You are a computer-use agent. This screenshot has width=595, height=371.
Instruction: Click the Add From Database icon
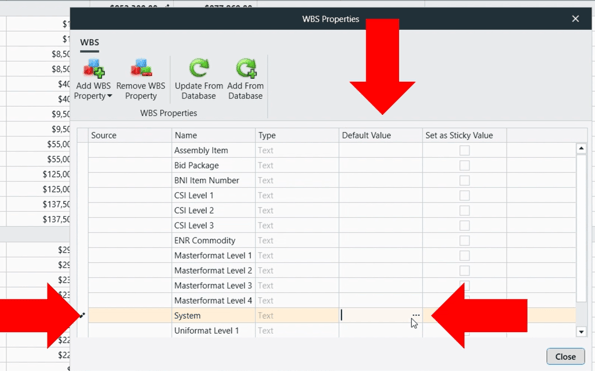coord(246,68)
